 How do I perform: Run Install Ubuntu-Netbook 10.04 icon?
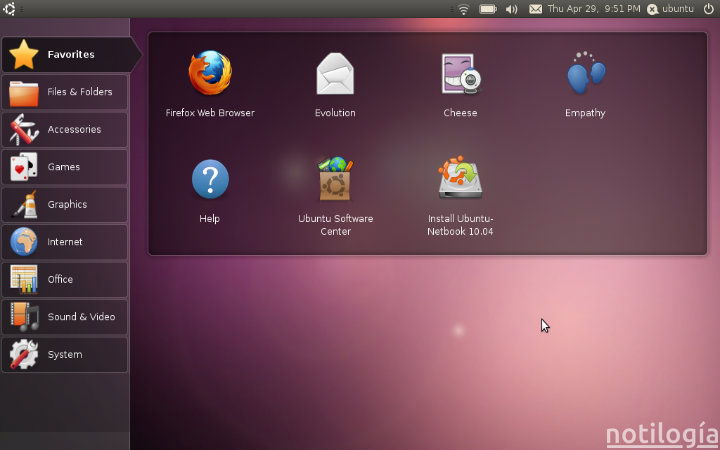point(460,178)
